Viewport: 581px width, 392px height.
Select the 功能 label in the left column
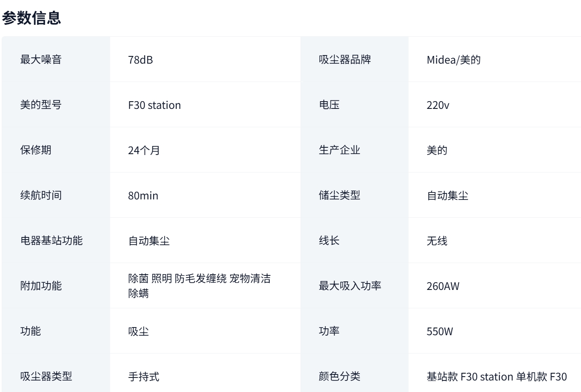[30, 331]
